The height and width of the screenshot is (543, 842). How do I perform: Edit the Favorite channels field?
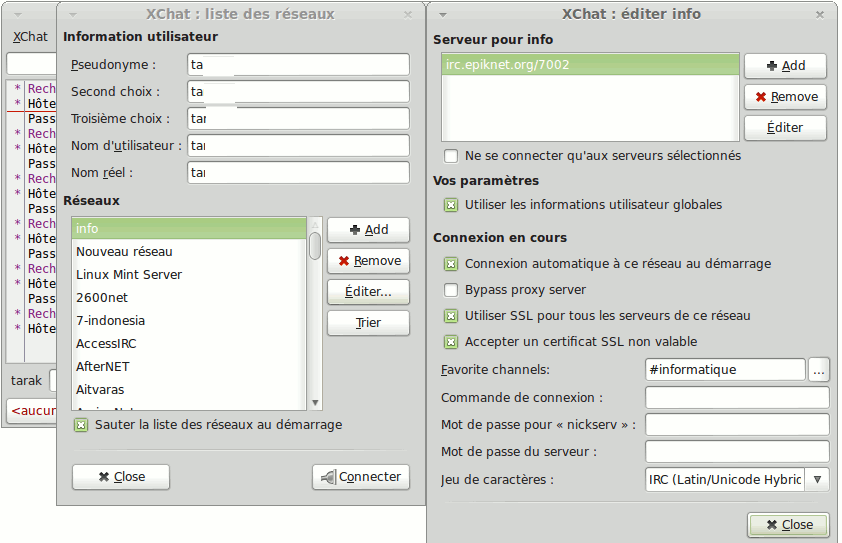[x=725, y=370]
